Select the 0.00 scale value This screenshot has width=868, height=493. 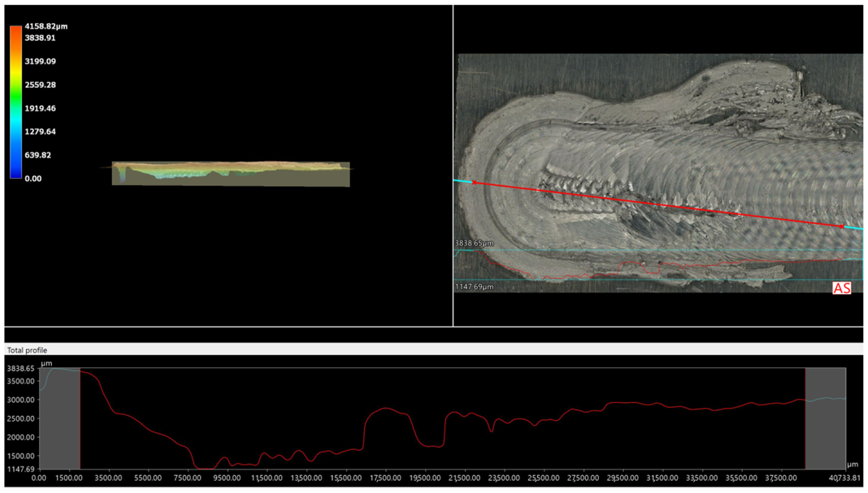pyautogui.click(x=33, y=179)
